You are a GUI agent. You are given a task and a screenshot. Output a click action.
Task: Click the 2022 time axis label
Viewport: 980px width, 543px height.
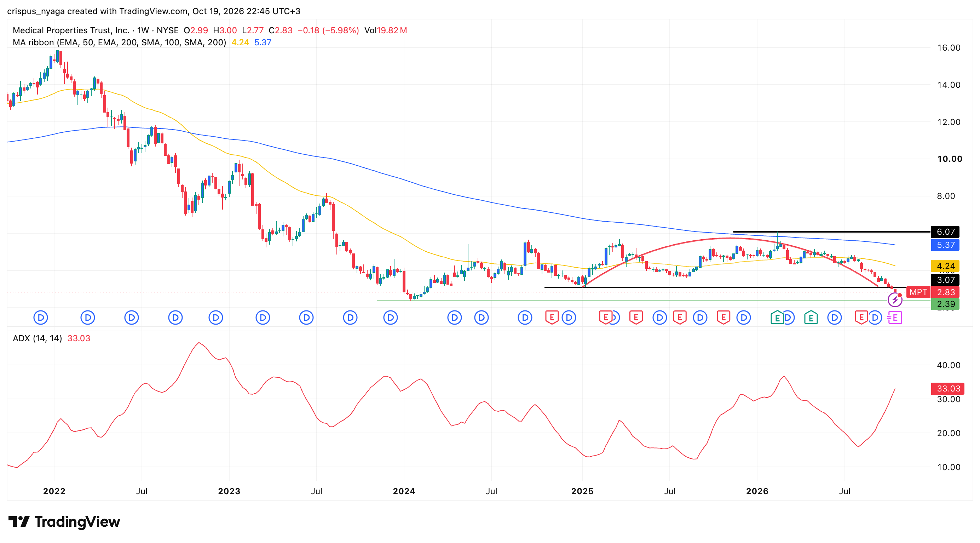pyautogui.click(x=54, y=491)
